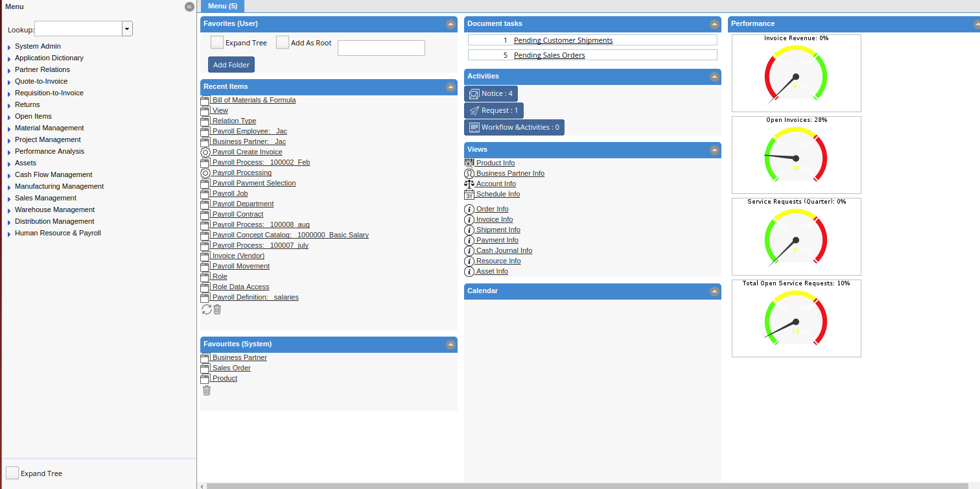980x489 pixels.
Task: Click window icon beside Product favourite
Action: (205, 378)
